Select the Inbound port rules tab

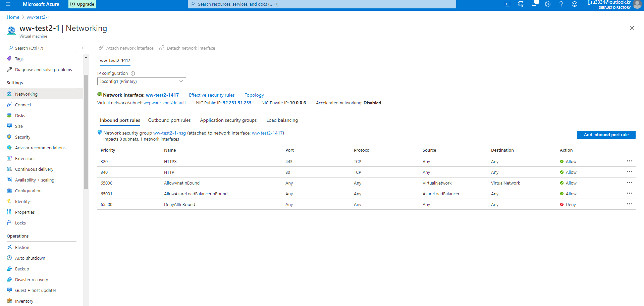[x=120, y=120]
